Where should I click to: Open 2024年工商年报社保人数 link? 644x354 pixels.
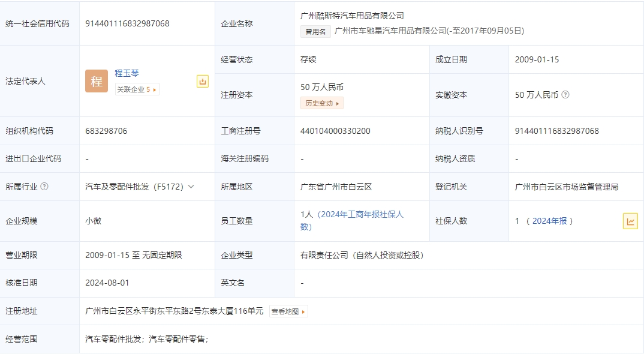(352, 221)
